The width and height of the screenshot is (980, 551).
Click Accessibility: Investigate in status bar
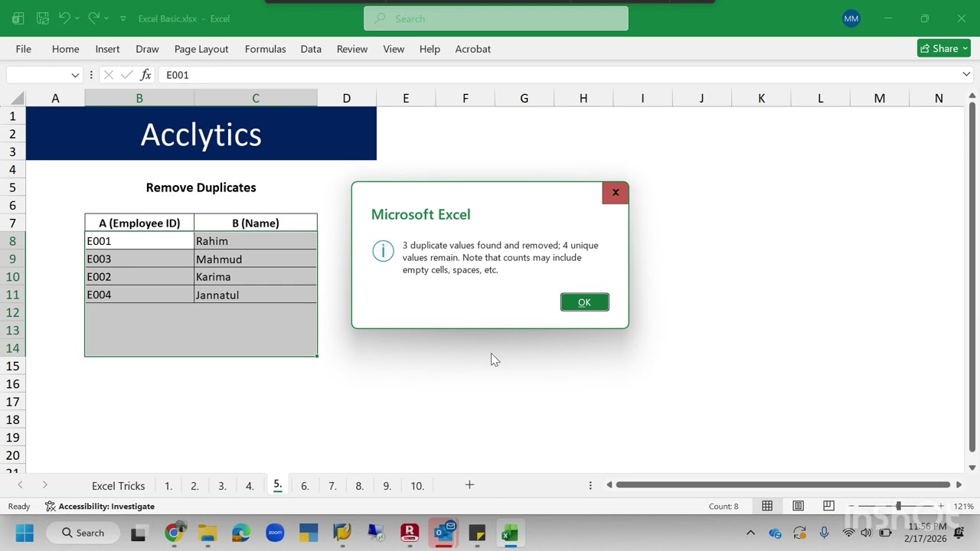click(100, 507)
